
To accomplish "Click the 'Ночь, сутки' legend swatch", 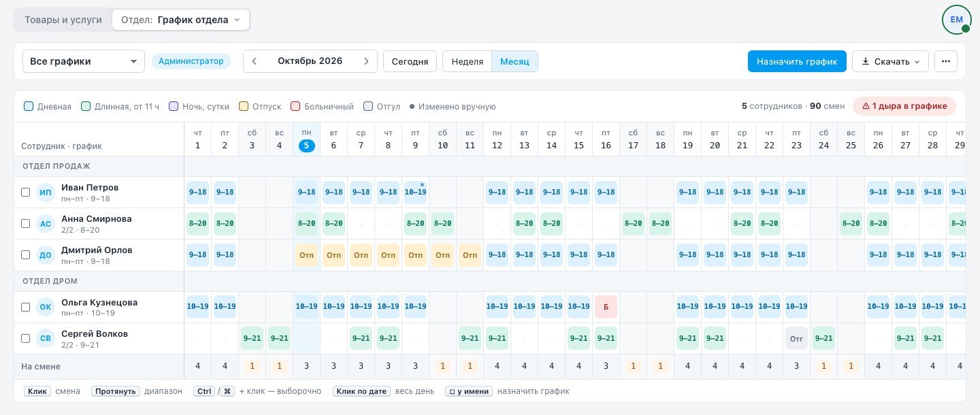I will pos(174,106).
